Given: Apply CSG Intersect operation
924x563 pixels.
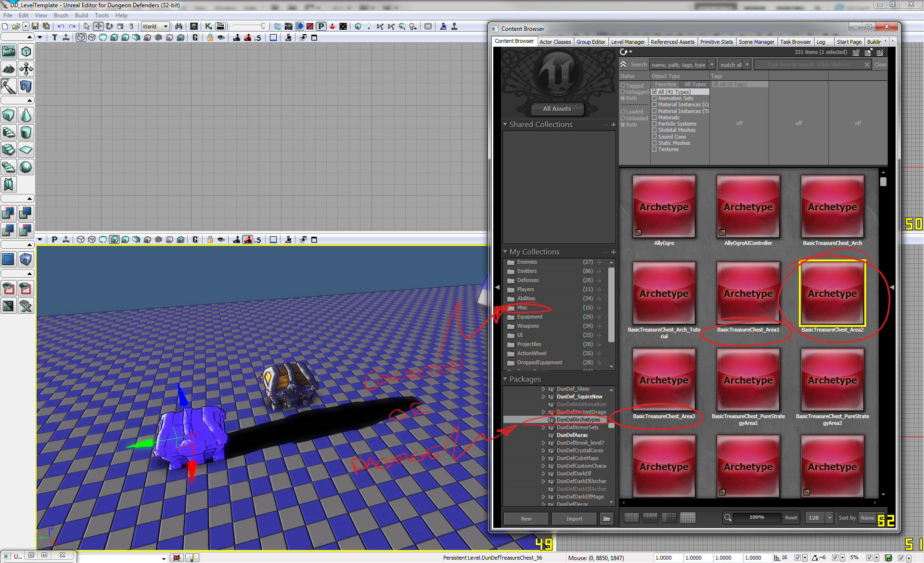Looking at the screenshot, I should point(9,230).
